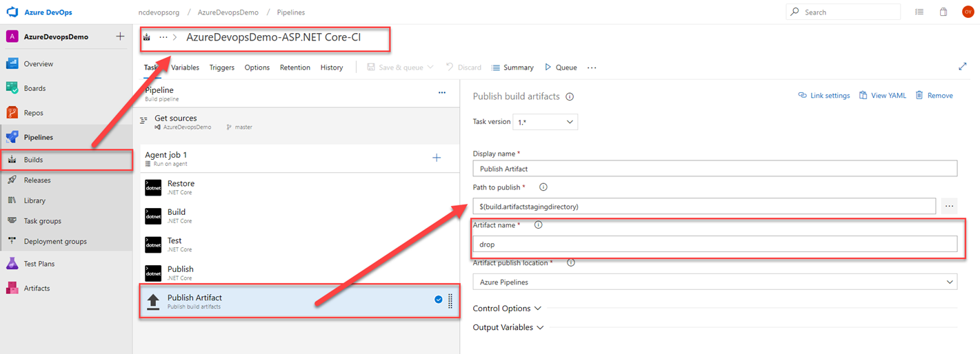Click the build pipeline icon in breadcrumb
Viewport: 980px width, 354px height.
(x=147, y=37)
